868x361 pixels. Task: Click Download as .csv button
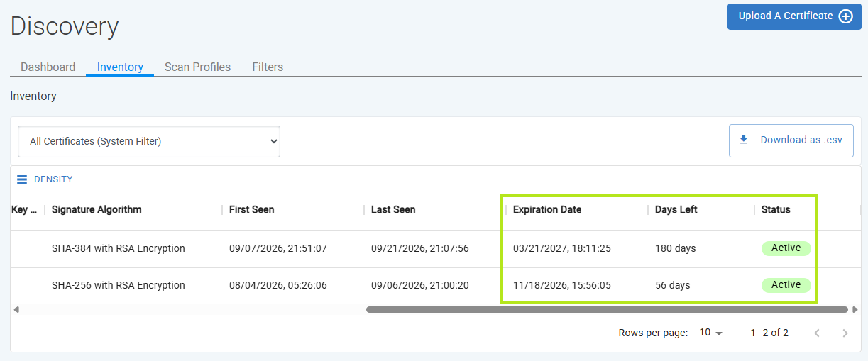[791, 140]
